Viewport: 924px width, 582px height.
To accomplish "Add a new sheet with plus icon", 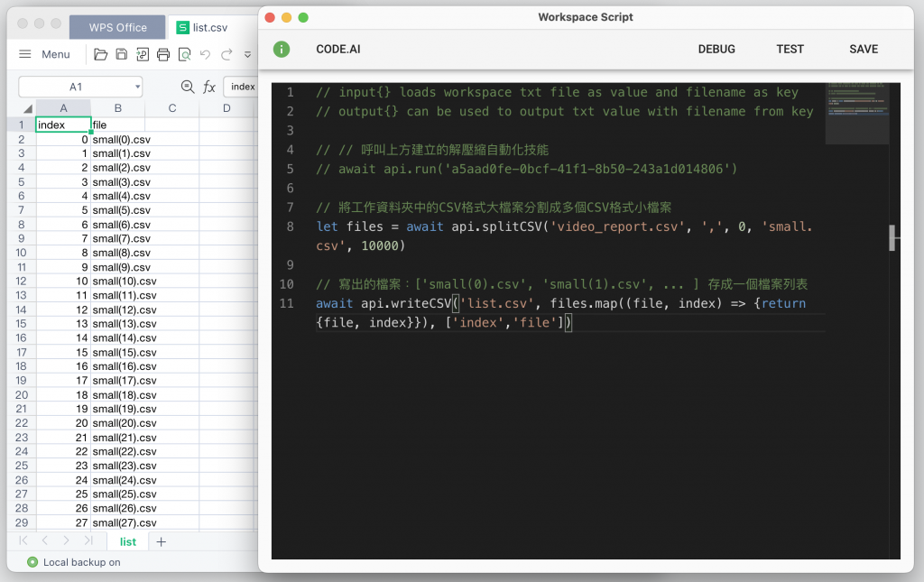I will [x=161, y=542].
